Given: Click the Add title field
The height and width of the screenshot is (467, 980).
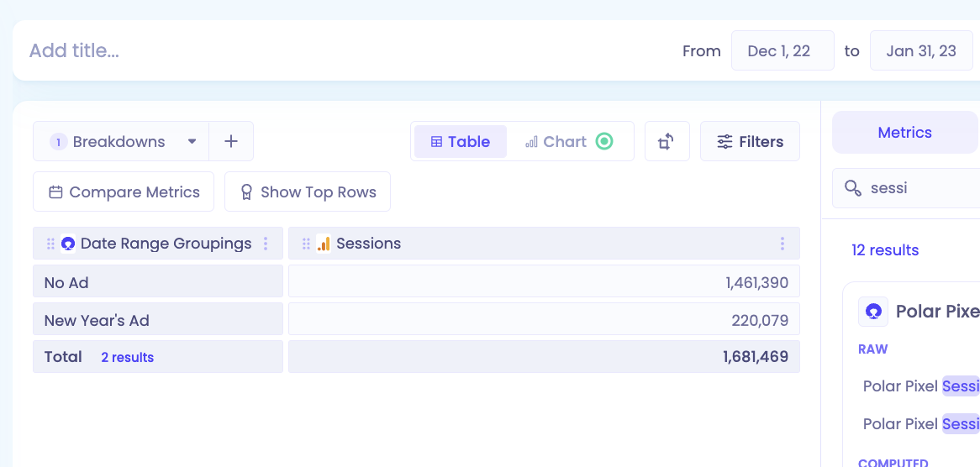Looking at the screenshot, I should pos(74,50).
